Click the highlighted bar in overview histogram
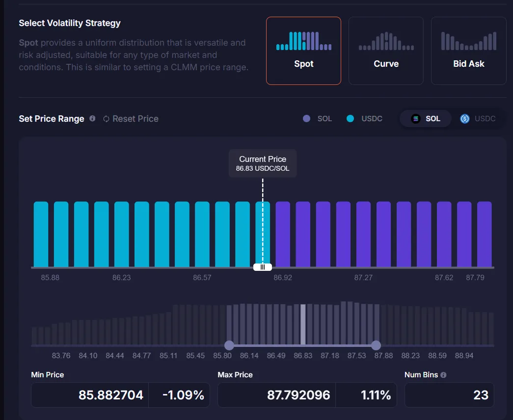 pyautogui.click(x=303, y=324)
